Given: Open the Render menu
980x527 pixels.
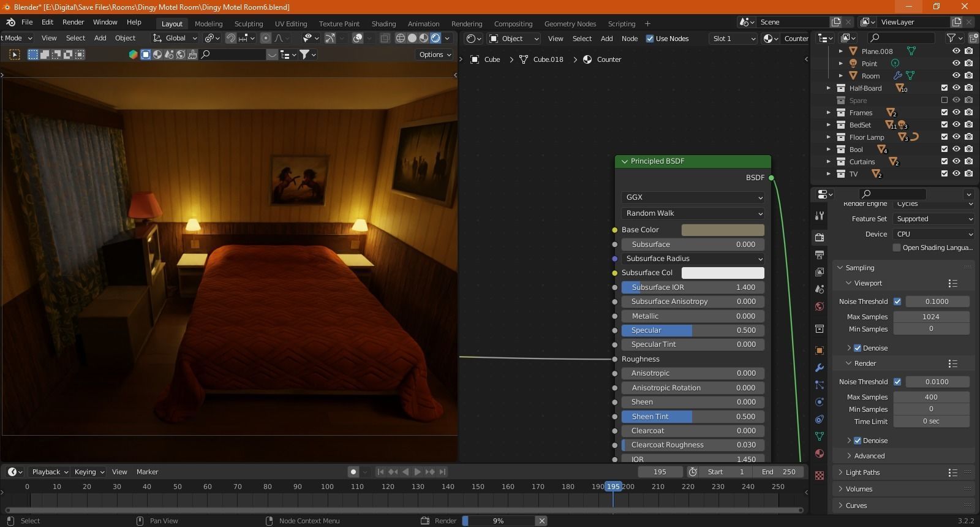Looking at the screenshot, I should (73, 22).
